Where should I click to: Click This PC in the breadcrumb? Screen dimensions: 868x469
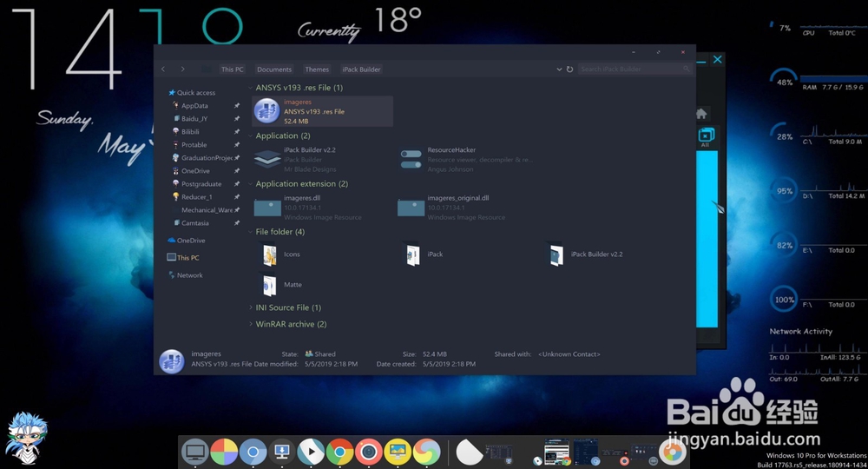pyautogui.click(x=232, y=69)
